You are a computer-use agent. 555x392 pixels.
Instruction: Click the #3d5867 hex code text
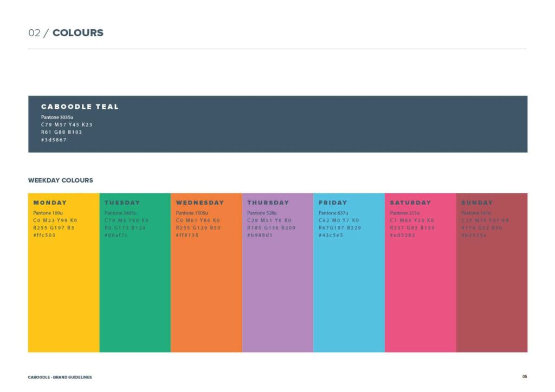pos(54,140)
